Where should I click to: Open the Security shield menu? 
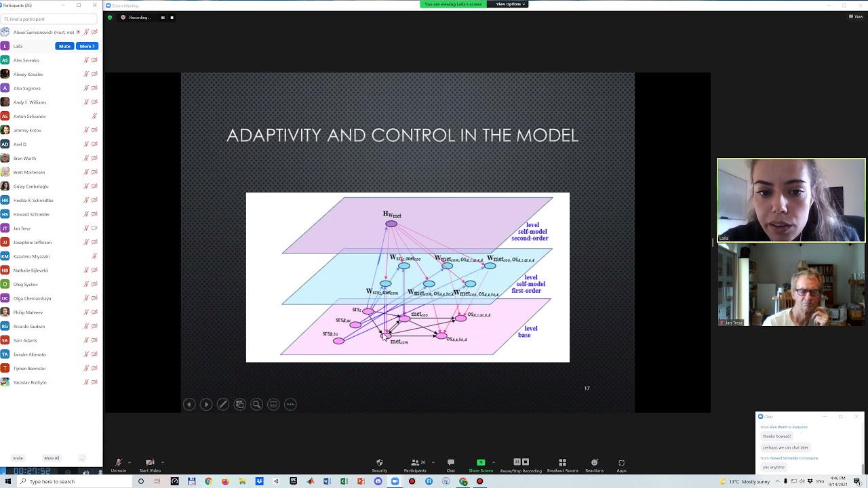pos(380,462)
